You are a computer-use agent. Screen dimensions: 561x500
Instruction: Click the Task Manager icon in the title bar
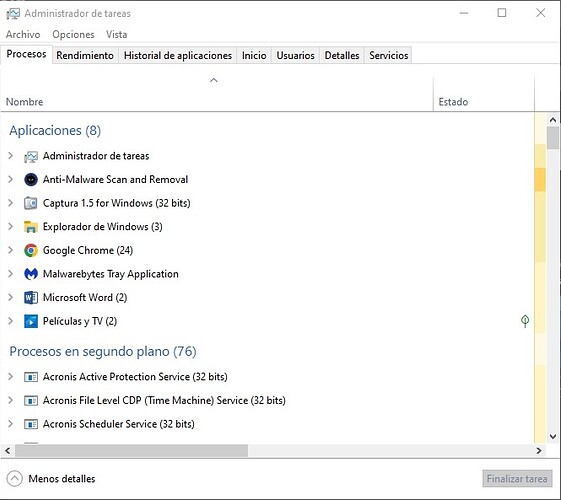click(x=13, y=14)
